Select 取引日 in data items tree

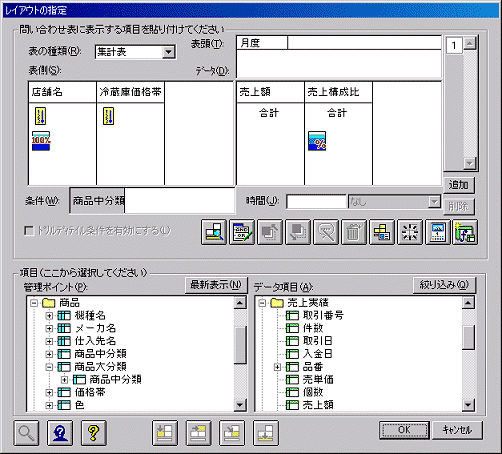tap(318, 341)
